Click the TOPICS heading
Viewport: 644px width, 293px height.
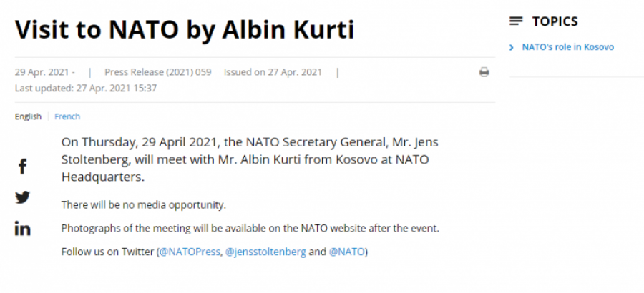pyautogui.click(x=555, y=21)
